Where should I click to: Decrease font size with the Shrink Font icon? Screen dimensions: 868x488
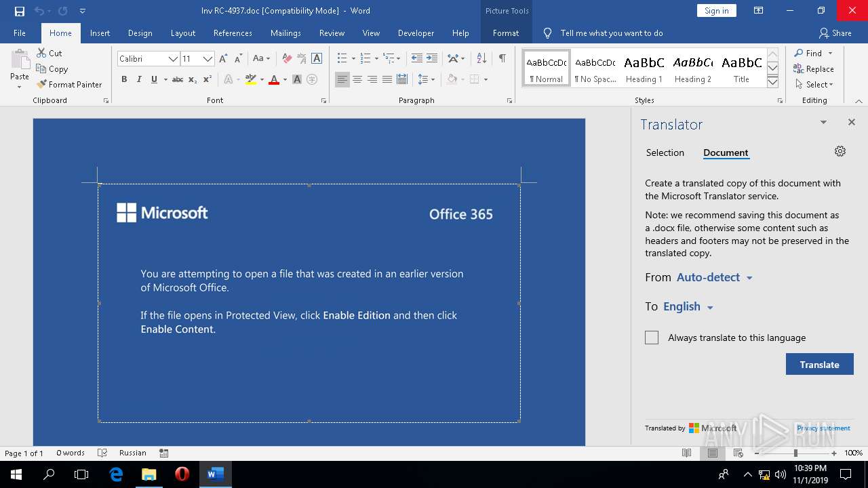[239, 59]
